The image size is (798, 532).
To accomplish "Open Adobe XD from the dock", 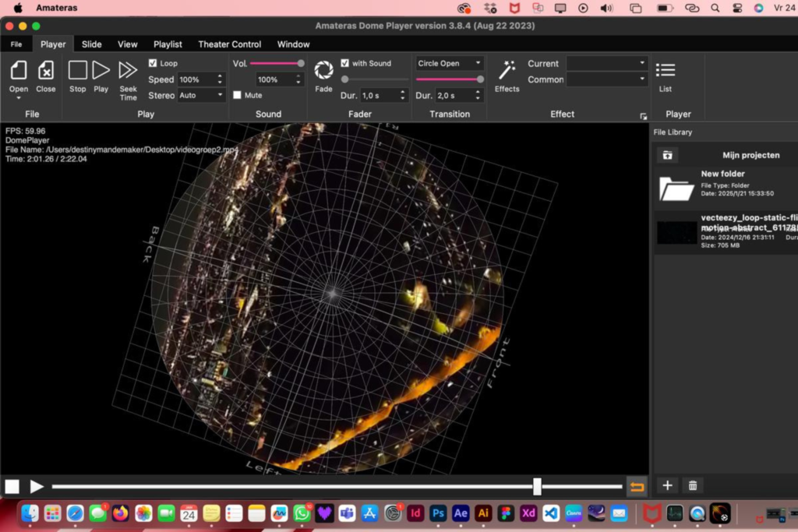I will click(528, 513).
